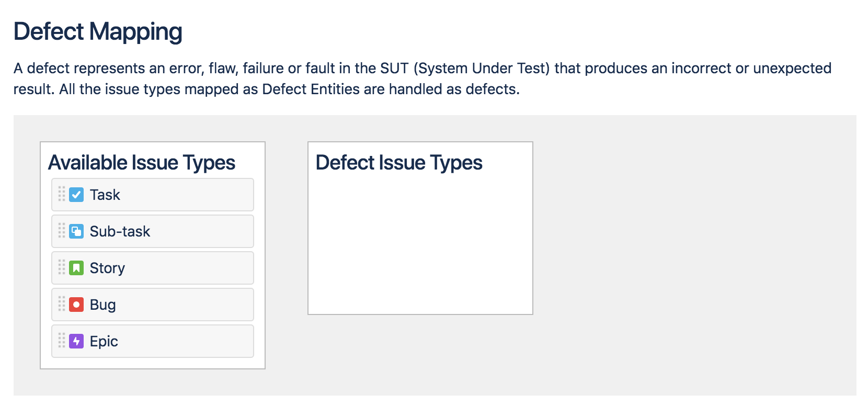Grab the drag handle beside Story
The height and width of the screenshot is (405, 868).
tap(62, 267)
